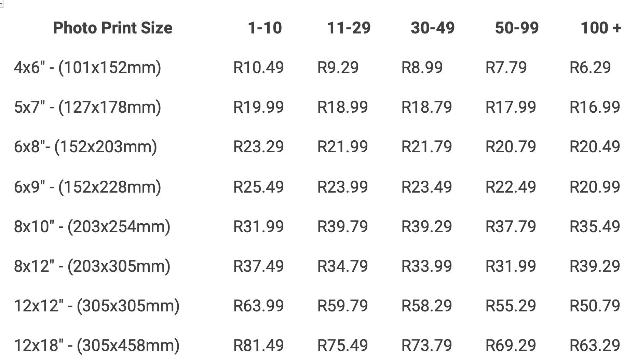Click the R10.49 price cell
The height and width of the screenshot is (364, 637).
click(258, 67)
